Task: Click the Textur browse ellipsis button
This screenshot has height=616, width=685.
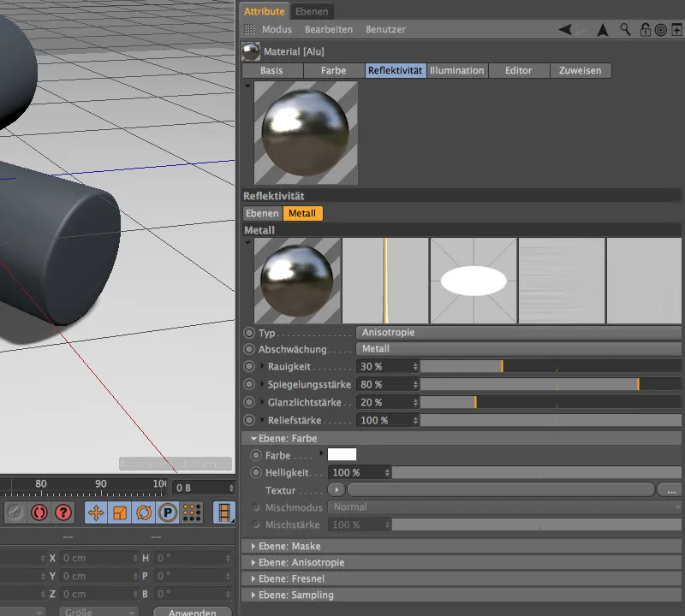Action: point(670,490)
